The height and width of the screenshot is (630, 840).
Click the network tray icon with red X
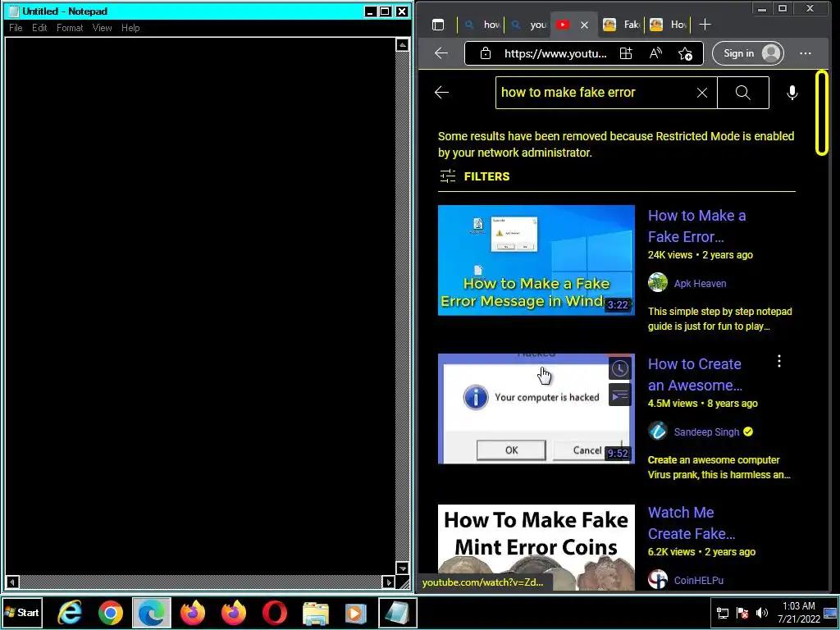742,612
